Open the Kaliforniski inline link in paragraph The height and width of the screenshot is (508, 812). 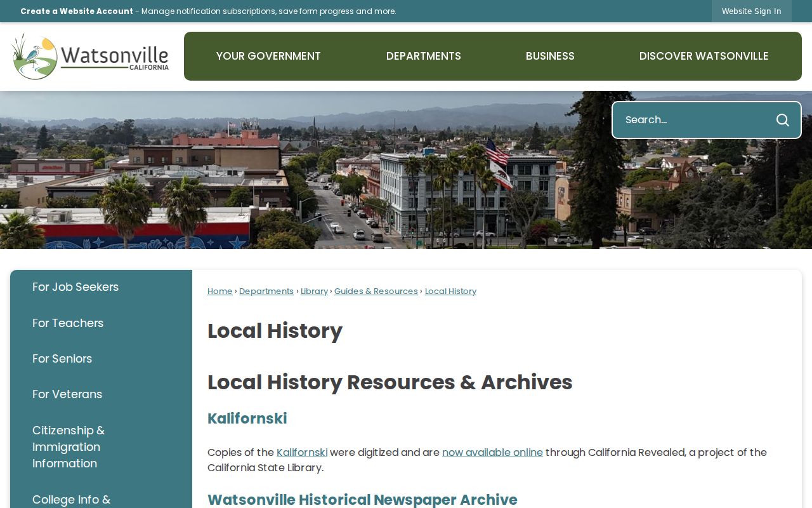coord(302,453)
